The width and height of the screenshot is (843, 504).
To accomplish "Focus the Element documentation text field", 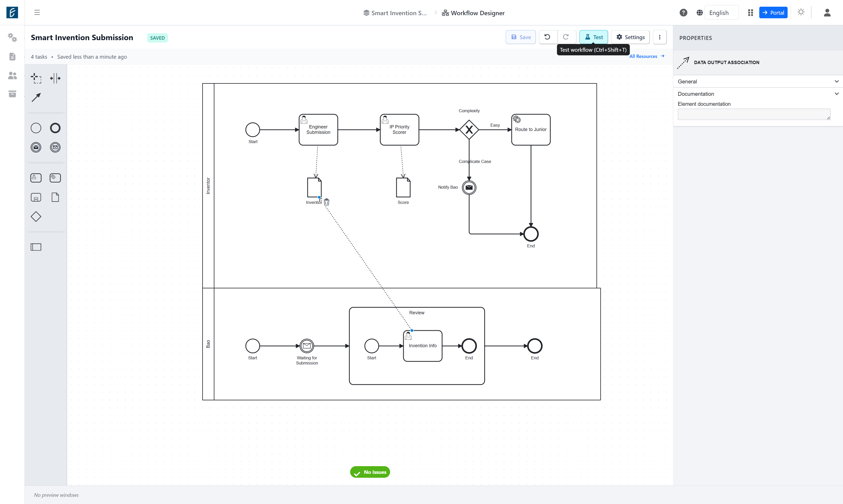I will pyautogui.click(x=754, y=114).
